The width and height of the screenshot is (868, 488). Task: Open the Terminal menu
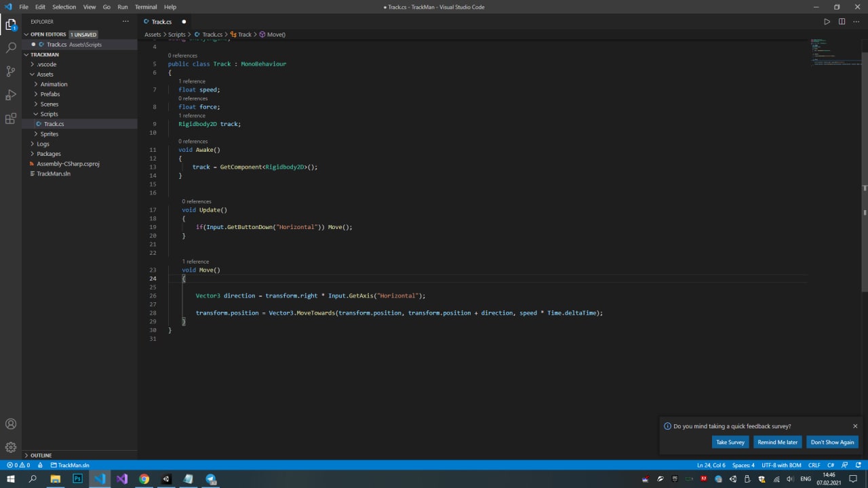(x=146, y=7)
